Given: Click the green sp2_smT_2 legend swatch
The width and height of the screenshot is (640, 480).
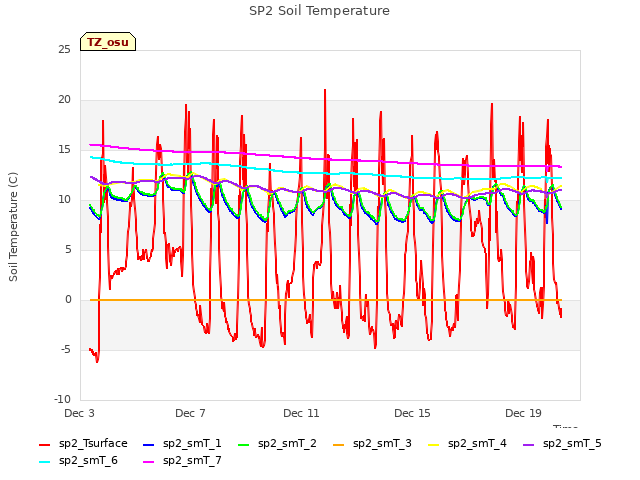Looking at the screenshot, I should point(244,444).
